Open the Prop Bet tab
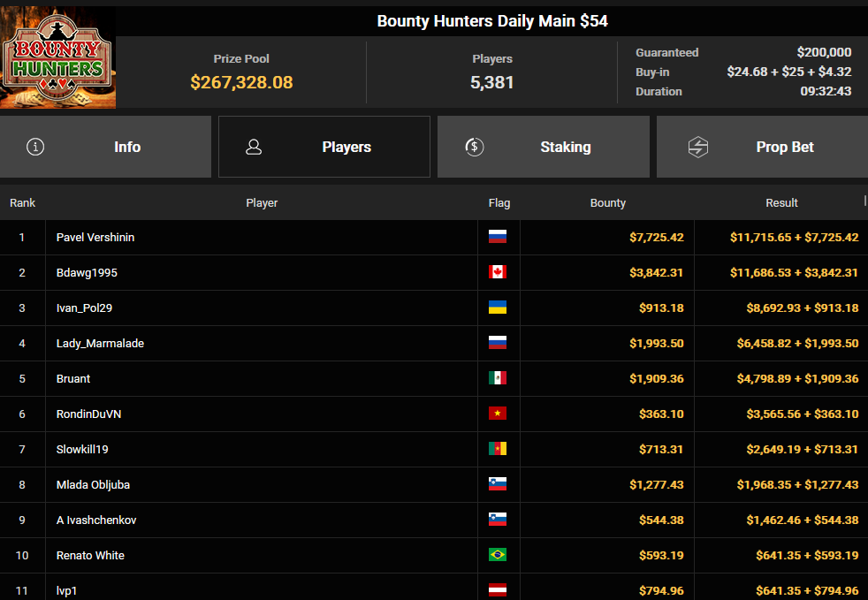Screen dimensions: 868x600 [762, 147]
